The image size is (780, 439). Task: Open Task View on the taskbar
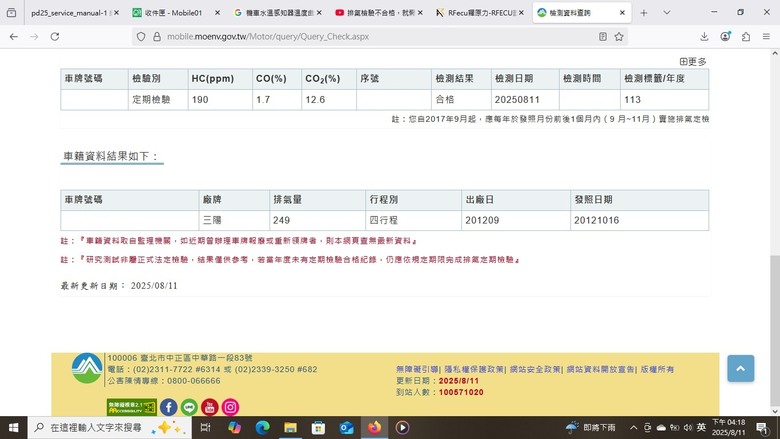pyautogui.click(x=205, y=428)
